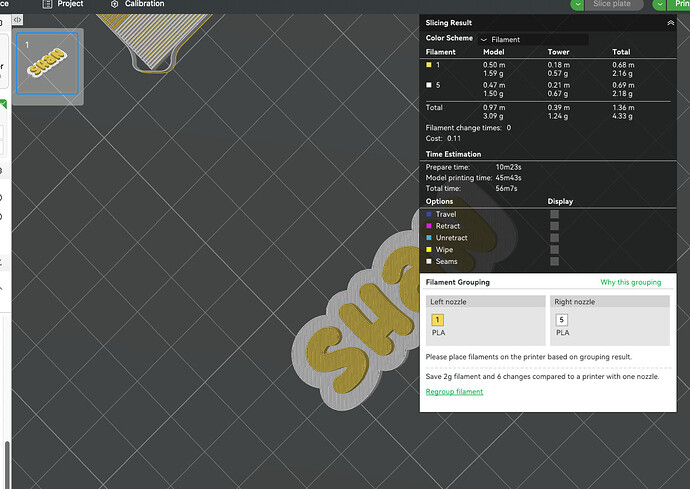The image size is (690, 489).
Task: Toggle Retract display checkbox
Action: (x=554, y=226)
